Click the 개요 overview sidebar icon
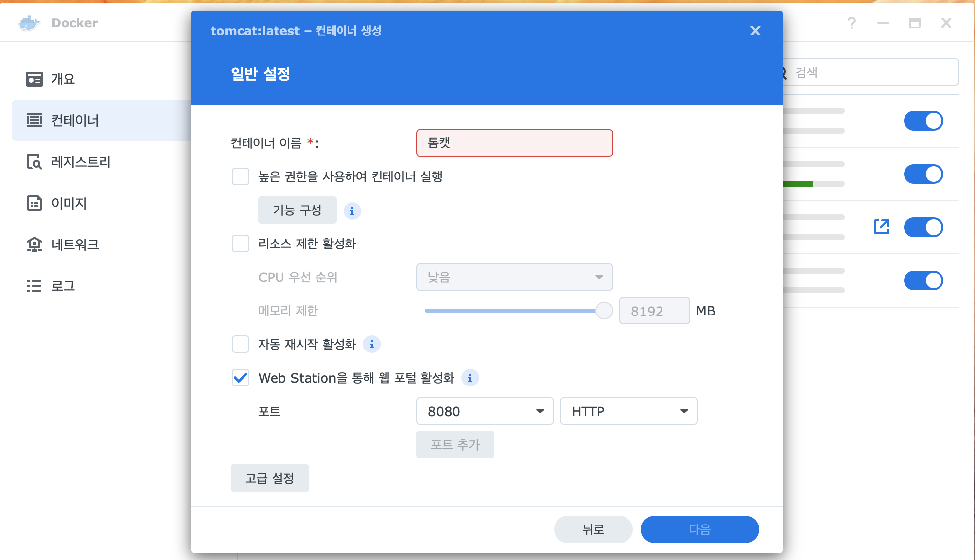Image resolution: width=975 pixels, height=560 pixels. (34, 79)
